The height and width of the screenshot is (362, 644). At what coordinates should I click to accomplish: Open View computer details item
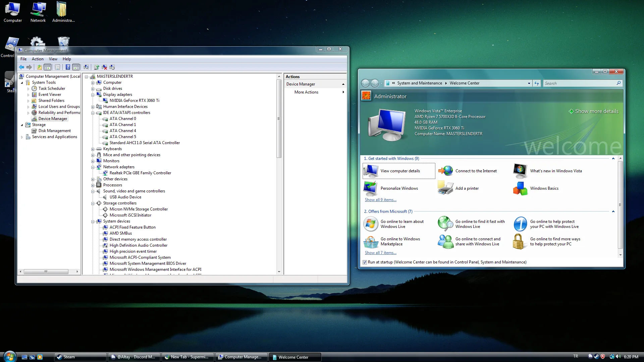point(399,171)
